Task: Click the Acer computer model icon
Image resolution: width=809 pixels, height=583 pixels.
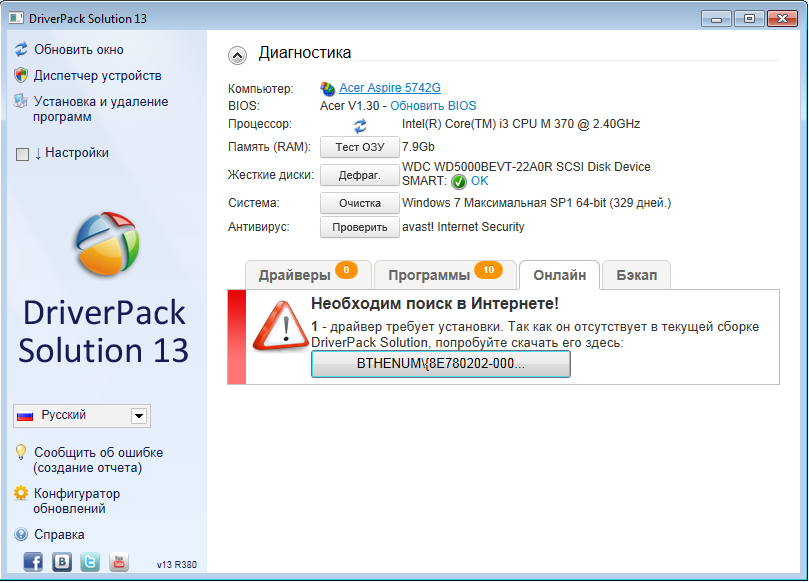Action: (327, 89)
